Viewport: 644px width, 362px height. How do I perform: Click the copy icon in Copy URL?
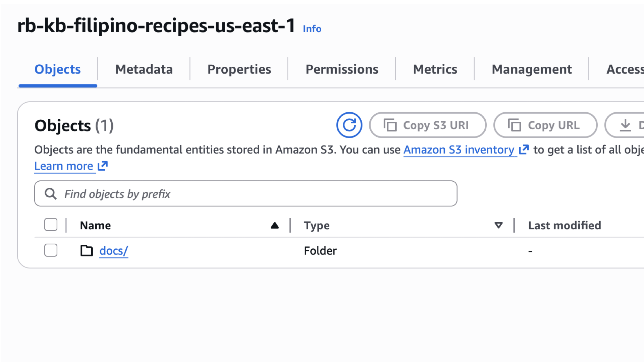pyautogui.click(x=514, y=125)
